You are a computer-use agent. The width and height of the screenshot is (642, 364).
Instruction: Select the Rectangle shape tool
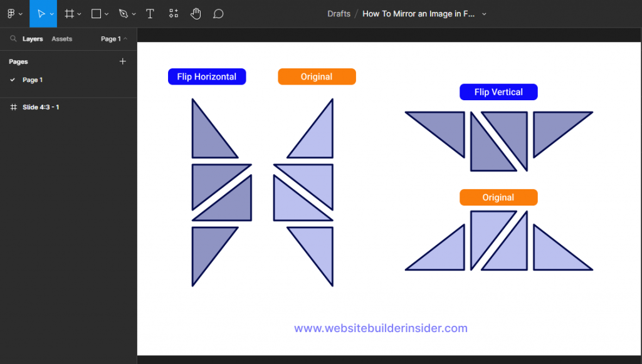point(96,14)
